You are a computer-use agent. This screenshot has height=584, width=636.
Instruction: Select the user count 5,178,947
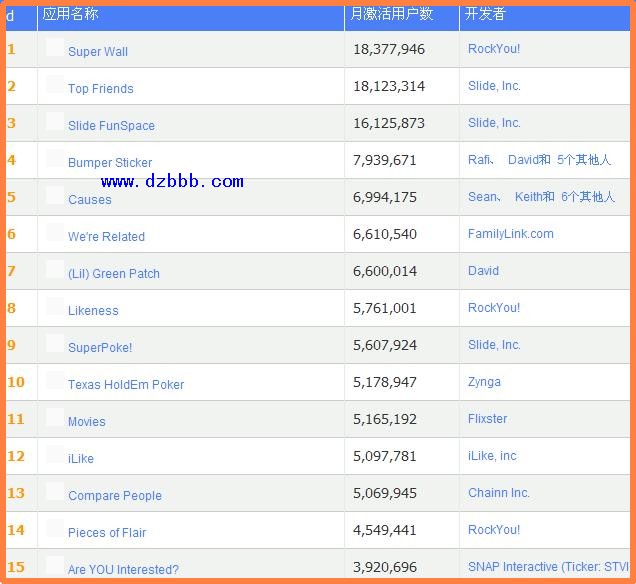point(385,382)
